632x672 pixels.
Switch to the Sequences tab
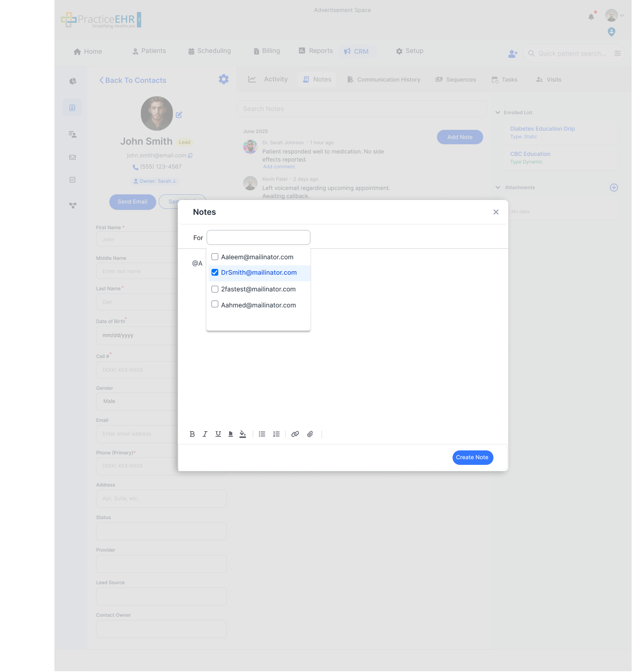(x=456, y=80)
